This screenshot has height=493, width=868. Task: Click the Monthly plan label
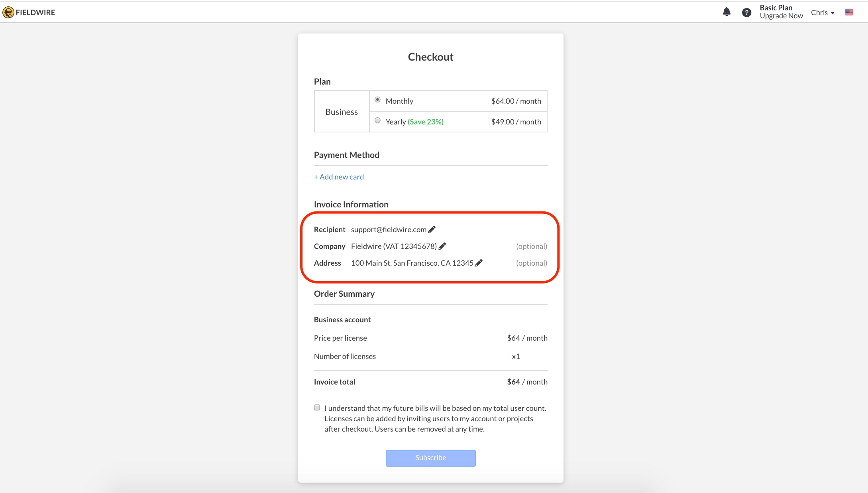pyautogui.click(x=399, y=101)
